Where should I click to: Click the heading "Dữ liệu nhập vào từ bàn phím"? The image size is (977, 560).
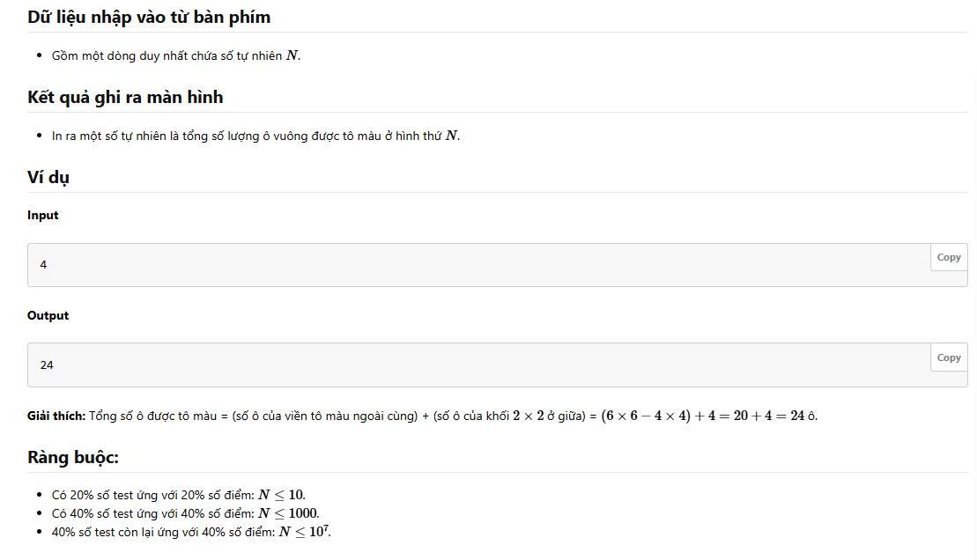click(x=149, y=17)
